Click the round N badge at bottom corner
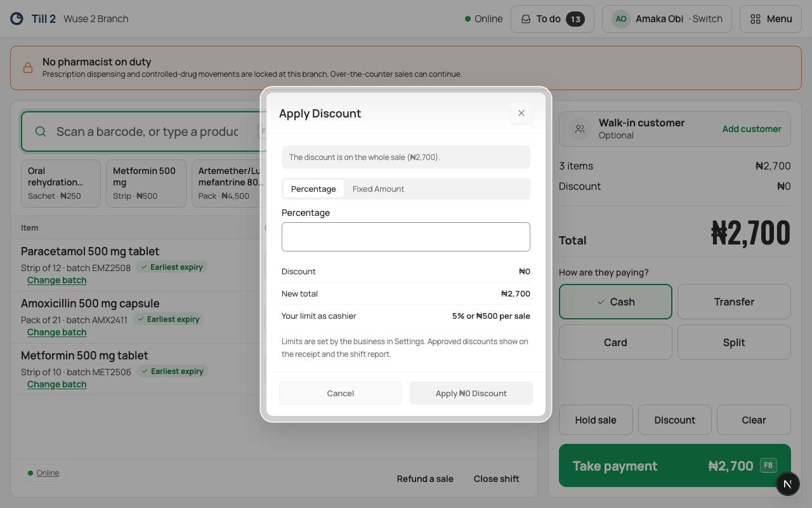Image resolution: width=812 pixels, height=508 pixels. click(788, 484)
